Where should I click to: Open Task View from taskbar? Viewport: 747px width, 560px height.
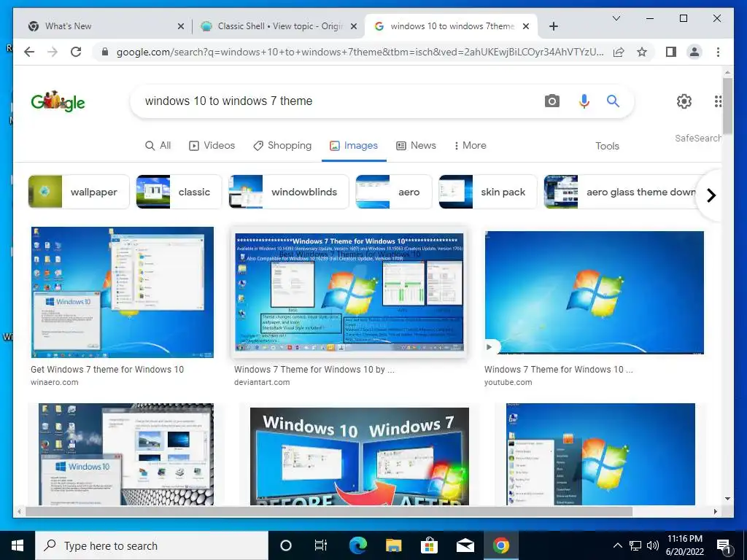click(x=321, y=545)
